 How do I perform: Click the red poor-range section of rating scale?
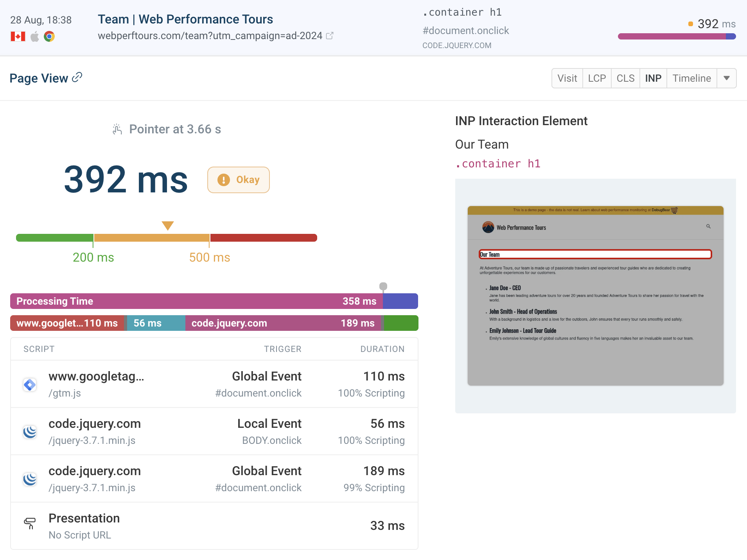[x=264, y=238]
